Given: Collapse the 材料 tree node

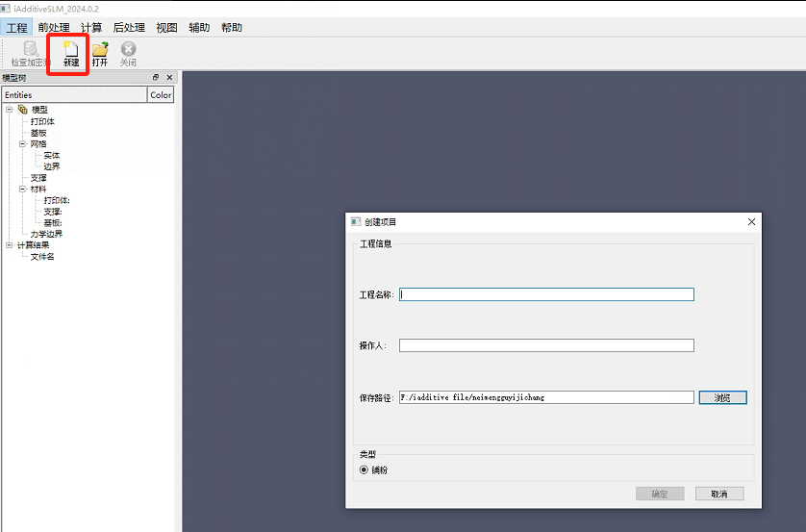Looking at the screenshot, I should point(23,190).
